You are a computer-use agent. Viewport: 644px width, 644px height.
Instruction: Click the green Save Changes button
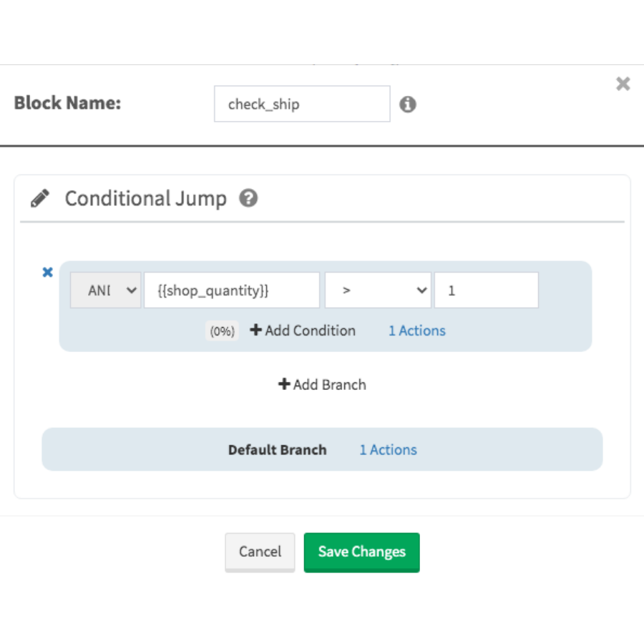(x=361, y=552)
